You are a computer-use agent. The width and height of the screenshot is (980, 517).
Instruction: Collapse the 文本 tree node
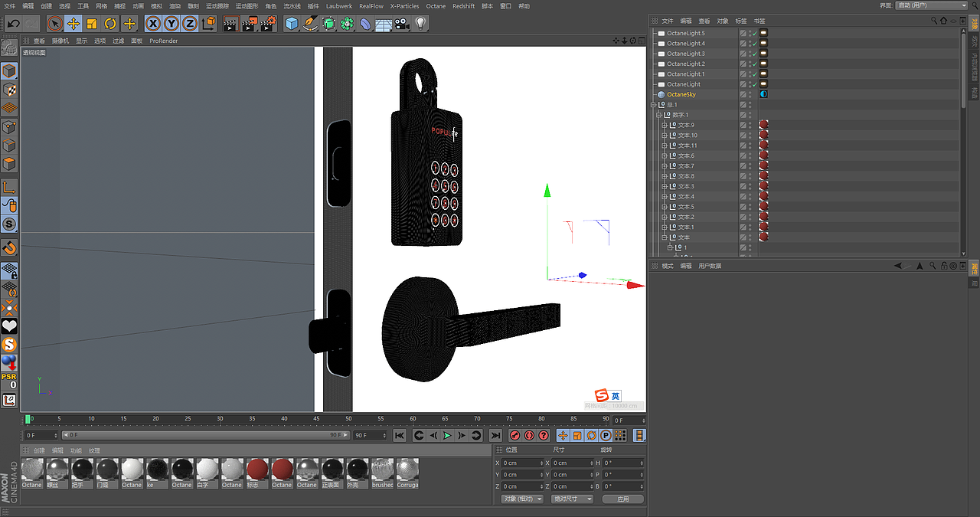tap(665, 237)
